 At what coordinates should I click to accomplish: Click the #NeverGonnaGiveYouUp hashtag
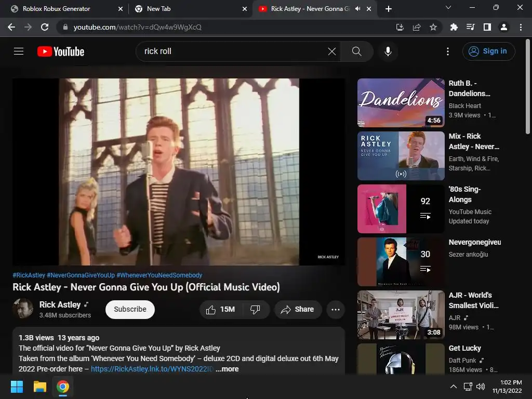click(x=81, y=275)
